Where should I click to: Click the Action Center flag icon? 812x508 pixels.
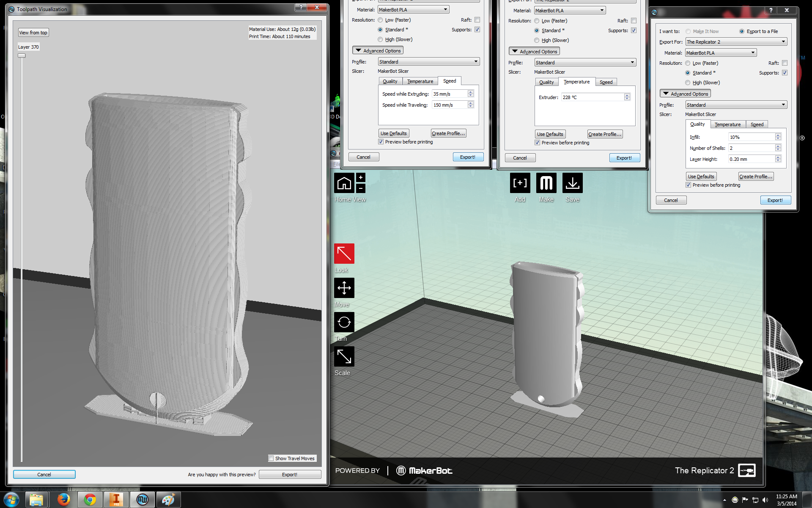745,500
